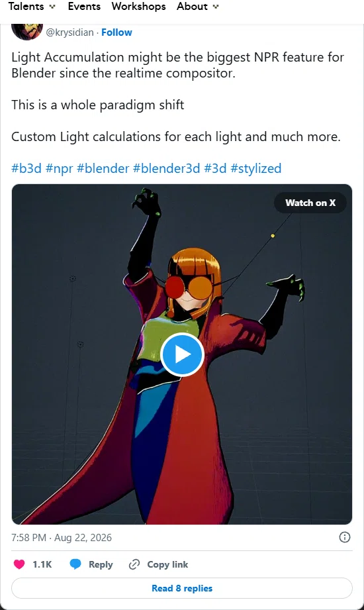Open the tweet info circle icon
364x610 pixels.
pos(345,537)
